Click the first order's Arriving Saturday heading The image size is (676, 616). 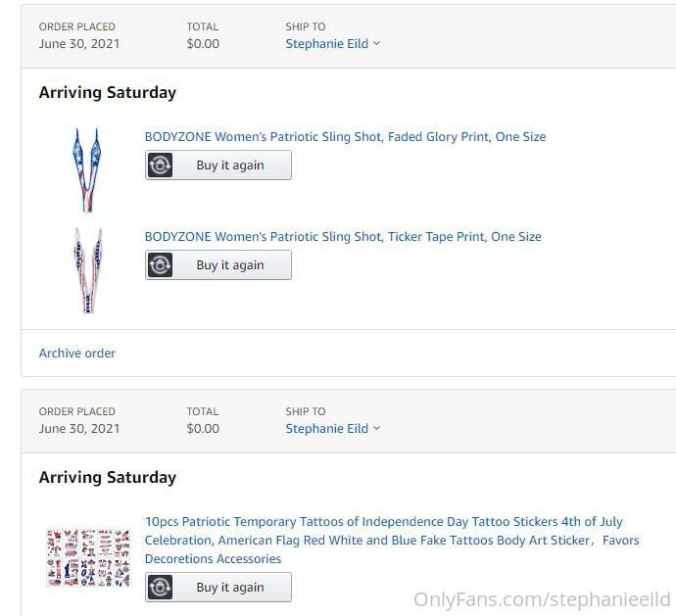coord(108,93)
